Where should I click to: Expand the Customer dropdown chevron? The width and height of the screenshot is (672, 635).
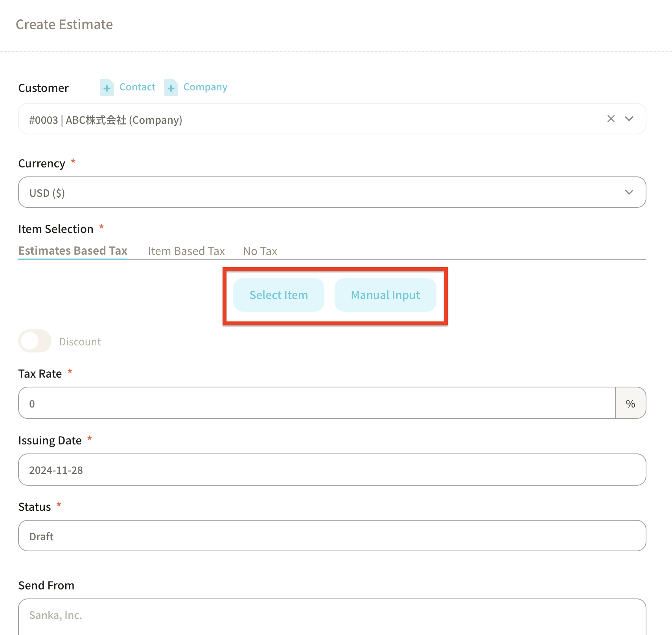(x=629, y=119)
